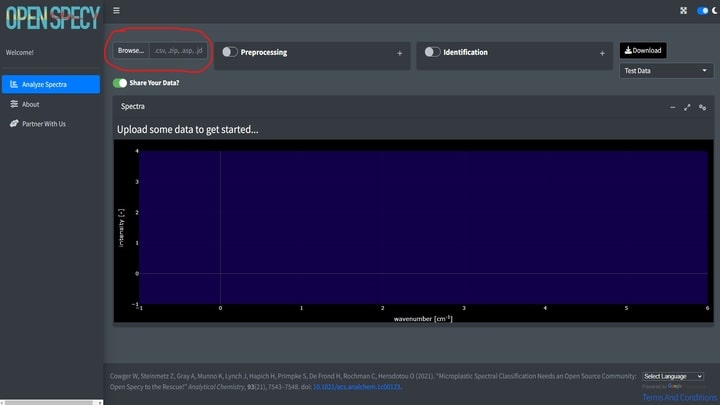Maximize the Spectra panel with expand icon

687,107
